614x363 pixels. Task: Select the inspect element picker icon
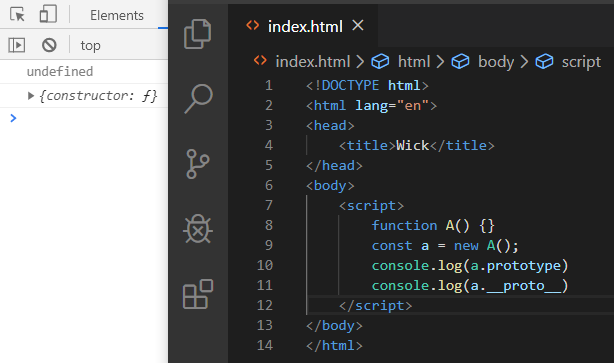pos(17,15)
